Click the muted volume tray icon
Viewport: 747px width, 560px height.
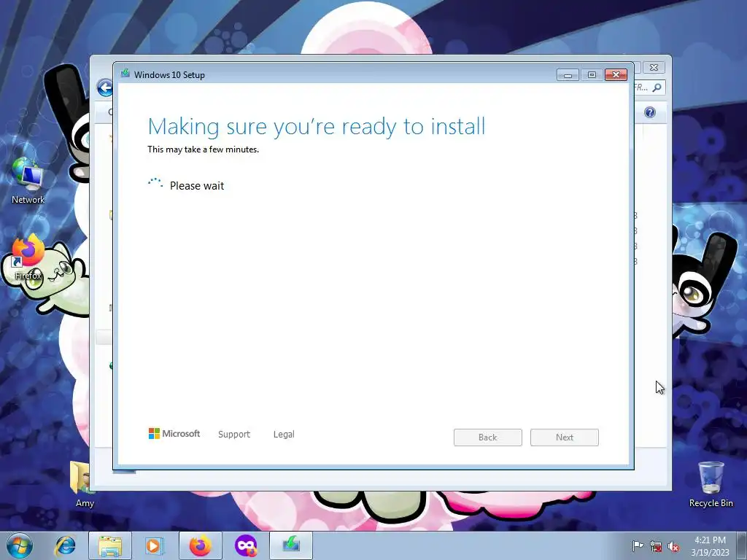coord(673,546)
